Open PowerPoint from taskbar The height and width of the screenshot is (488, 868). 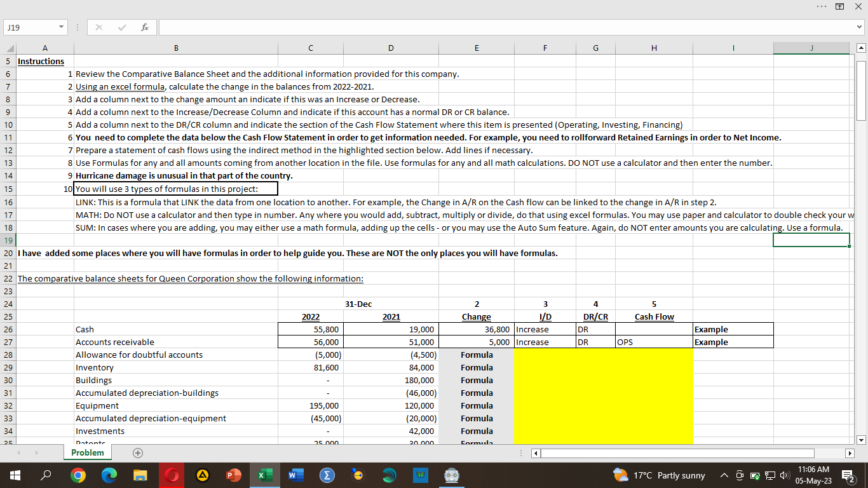point(233,475)
